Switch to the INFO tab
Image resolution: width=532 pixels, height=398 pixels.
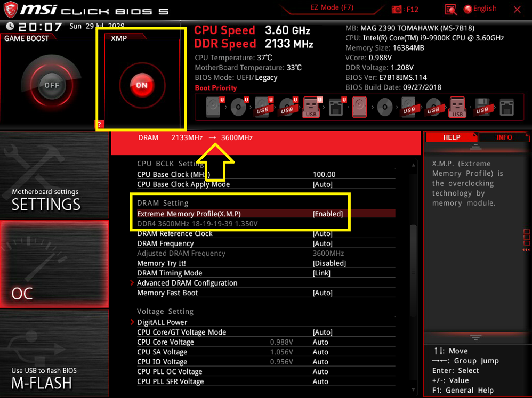(x=504, y=137)
